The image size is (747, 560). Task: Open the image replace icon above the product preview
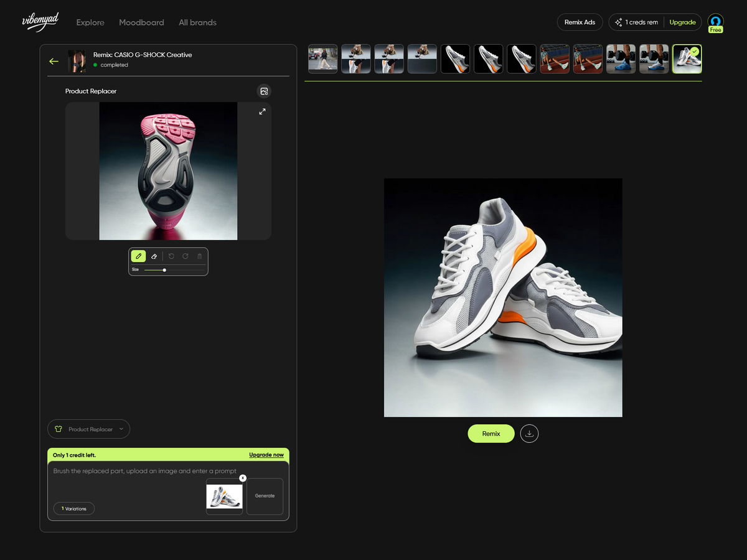coord(263,91)
